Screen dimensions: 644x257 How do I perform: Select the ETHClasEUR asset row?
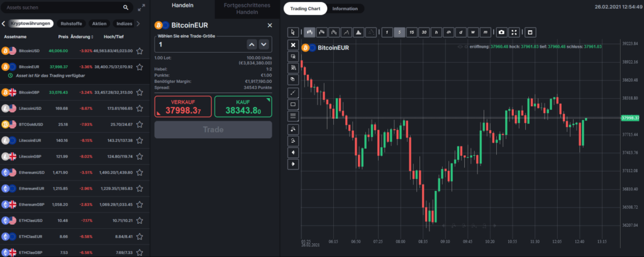pos(74,236)
